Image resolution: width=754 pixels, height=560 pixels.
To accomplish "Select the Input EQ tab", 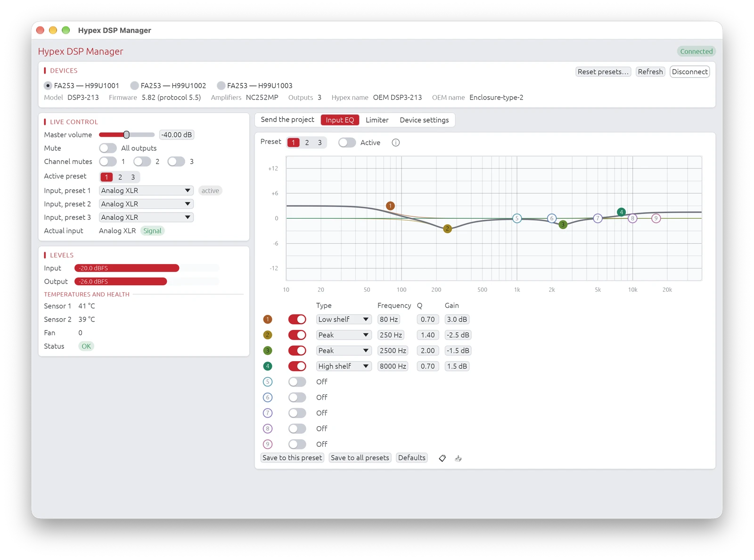I will point(340,120).
